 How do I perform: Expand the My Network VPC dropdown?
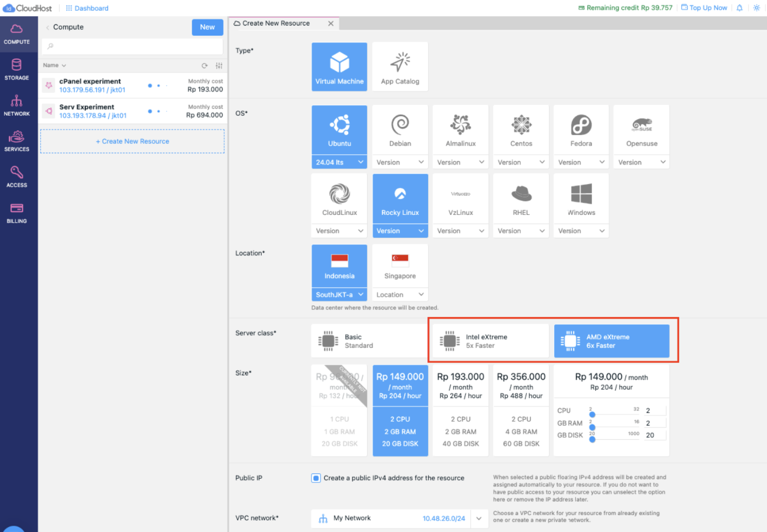point(479,518)
